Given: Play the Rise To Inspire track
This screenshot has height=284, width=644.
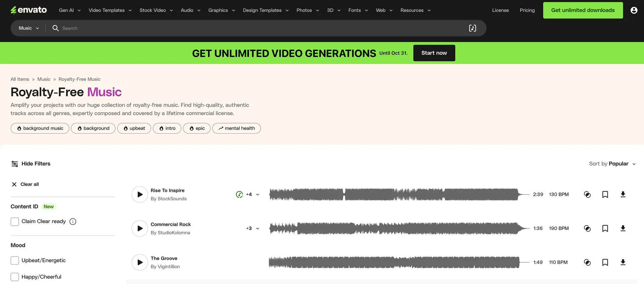Looking at the screenshot, I should tap(140, 195).
